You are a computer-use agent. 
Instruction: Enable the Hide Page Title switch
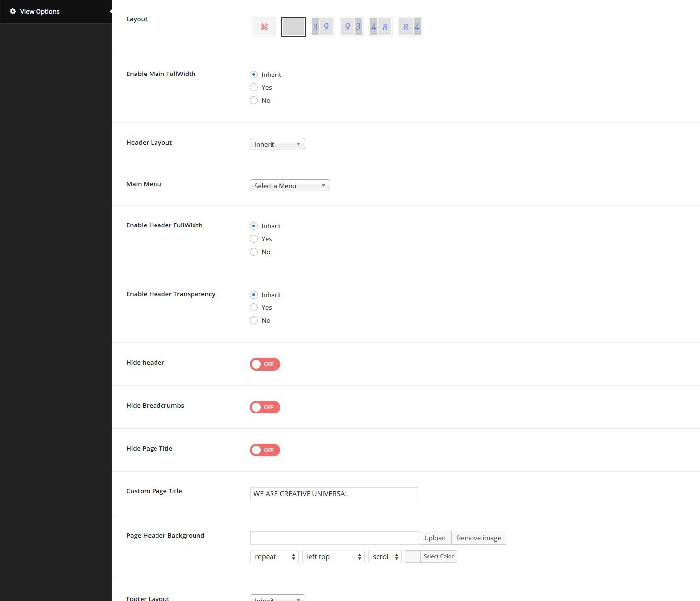point(265,450)
